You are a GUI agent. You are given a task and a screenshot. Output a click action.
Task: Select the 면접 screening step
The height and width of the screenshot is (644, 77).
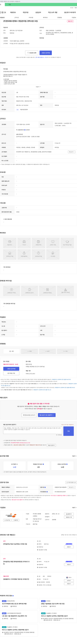coord(30,351)
